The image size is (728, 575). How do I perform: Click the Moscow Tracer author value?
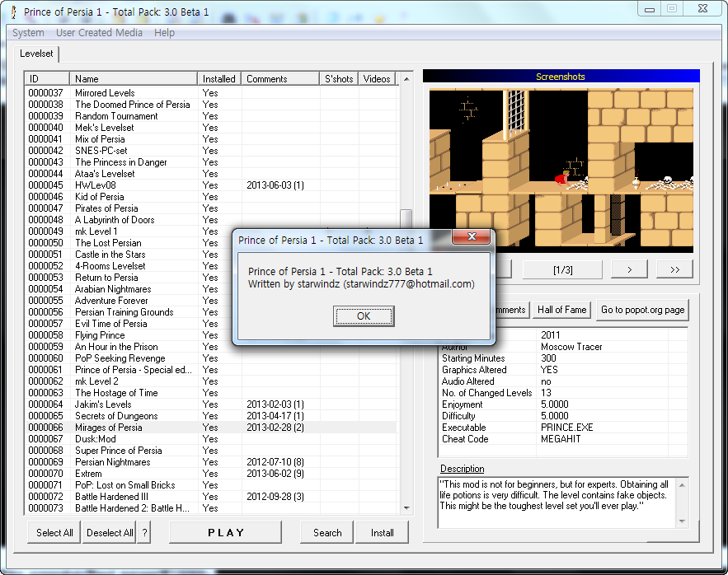(x=571, y=347)
